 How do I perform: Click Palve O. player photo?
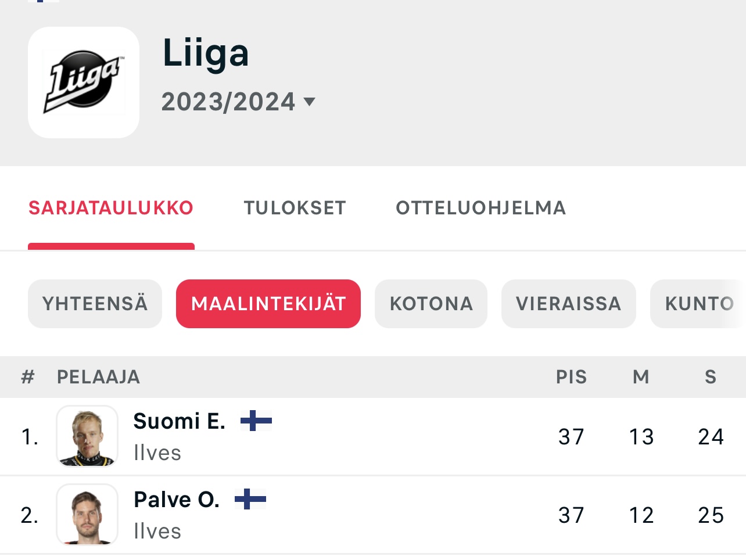pyautogui.click(x=87, y=515)
